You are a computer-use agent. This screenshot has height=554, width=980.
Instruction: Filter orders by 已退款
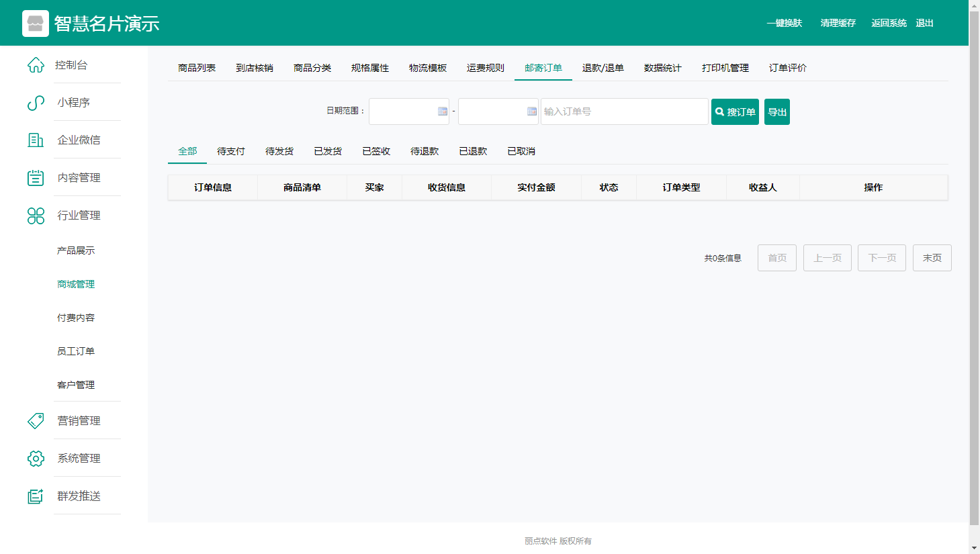click(473, 151)
